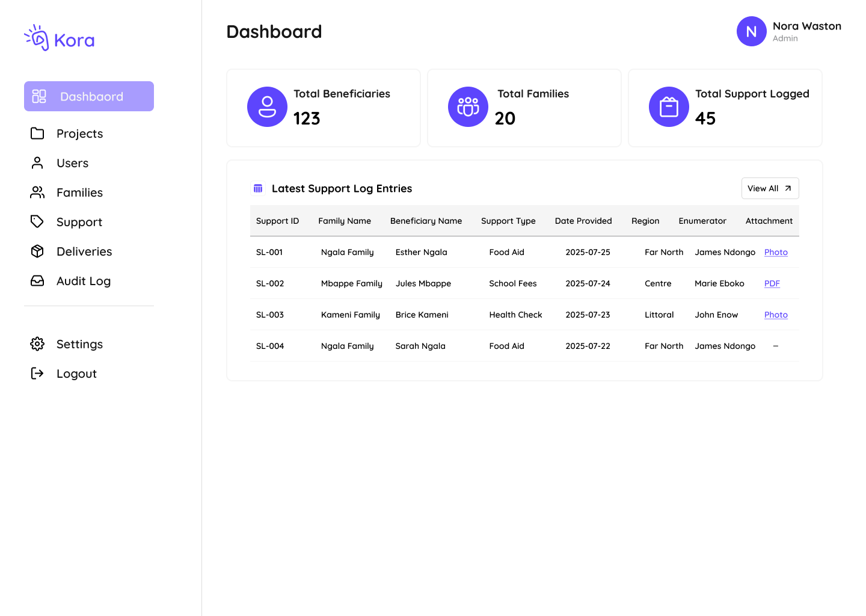Click the arrow icon in View All button
Viewport: 866px width, 616px height.
[x=788, y=188]
